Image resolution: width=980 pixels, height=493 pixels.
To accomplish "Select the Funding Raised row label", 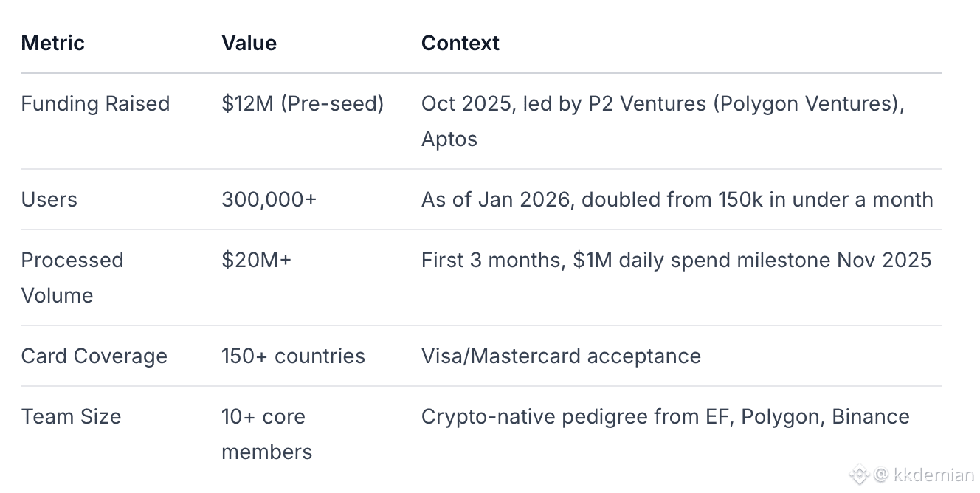I will 95,103.
